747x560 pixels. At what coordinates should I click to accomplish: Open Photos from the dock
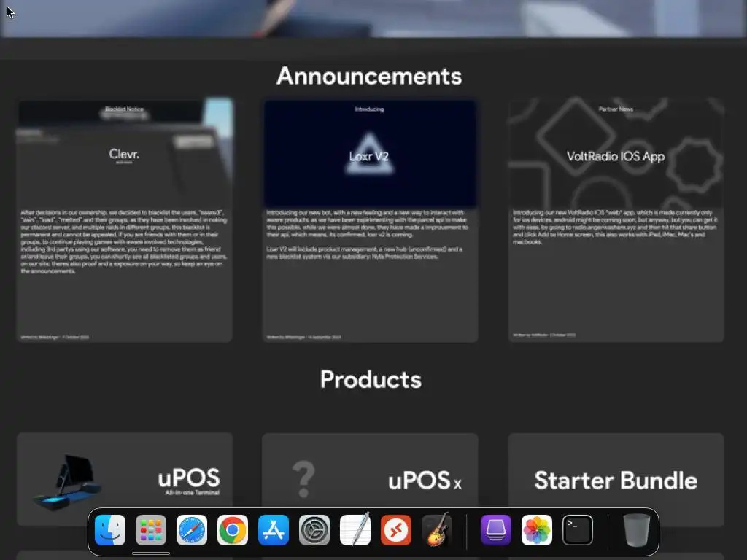[x=537, y=530]
